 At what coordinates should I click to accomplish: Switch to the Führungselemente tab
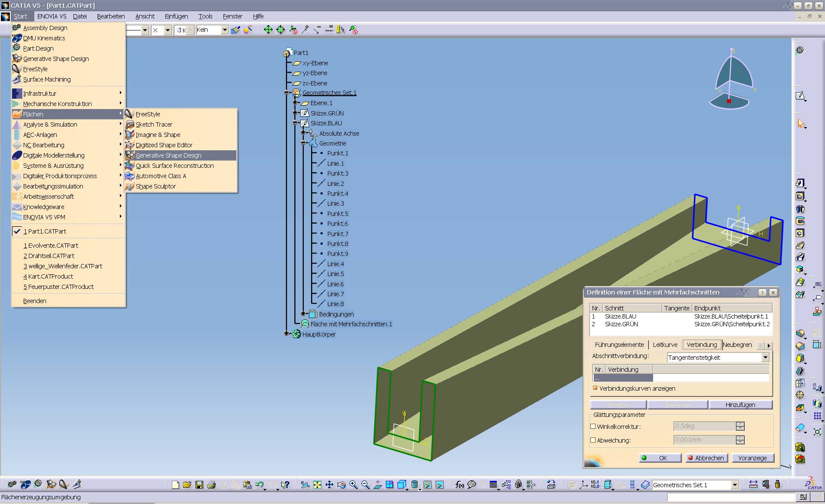619,345
